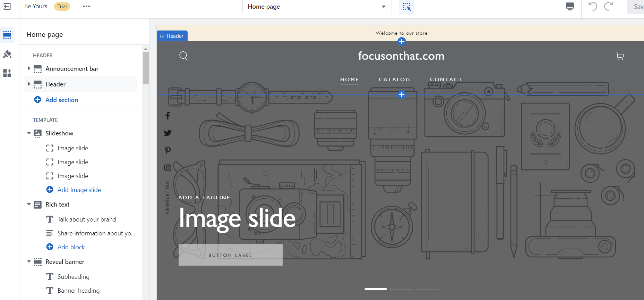The width and height of the screenshot is (644, 300).
Task: Collapse the Reveal banner section
Action: pos(29,262)
